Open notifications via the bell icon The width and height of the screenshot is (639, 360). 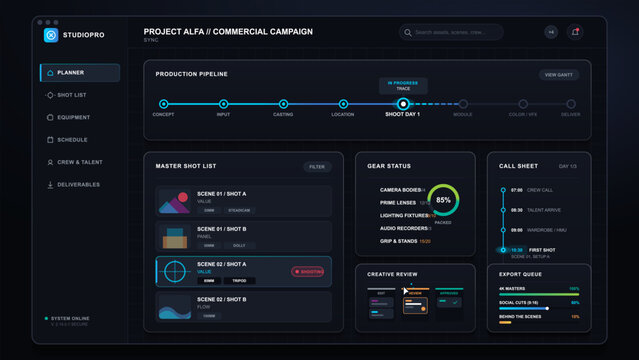(575, 32)
